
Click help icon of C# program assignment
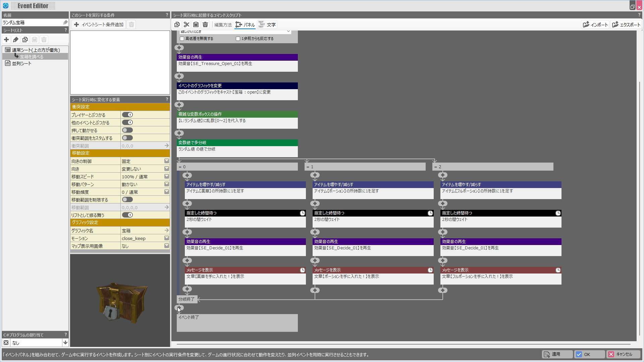tap(66, 335)
